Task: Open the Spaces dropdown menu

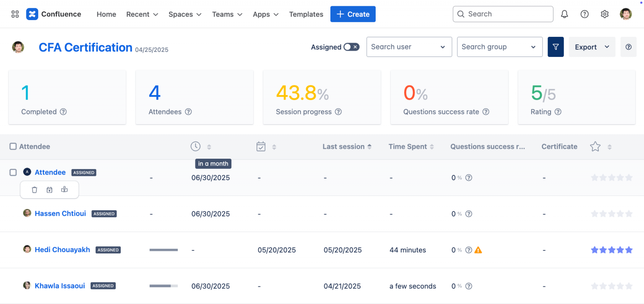Action: (184, 14)
